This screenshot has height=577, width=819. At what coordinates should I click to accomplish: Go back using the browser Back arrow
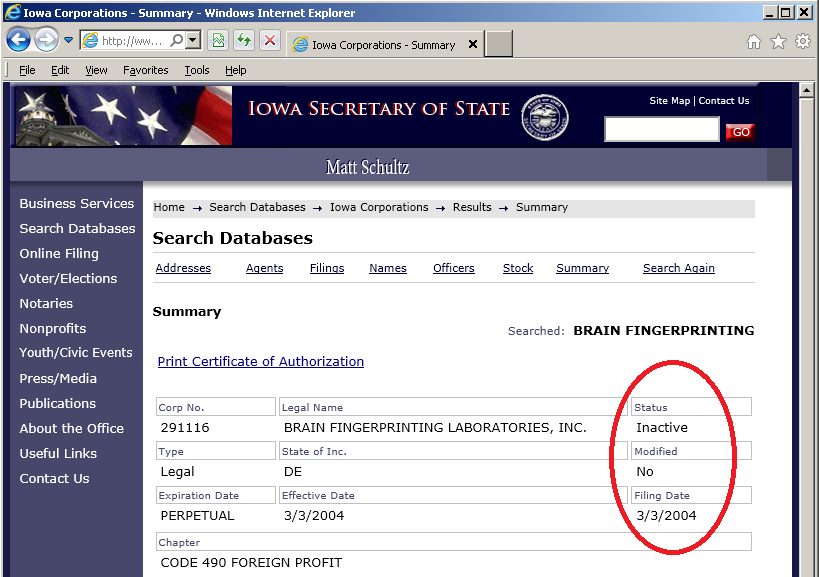(18, 40)
